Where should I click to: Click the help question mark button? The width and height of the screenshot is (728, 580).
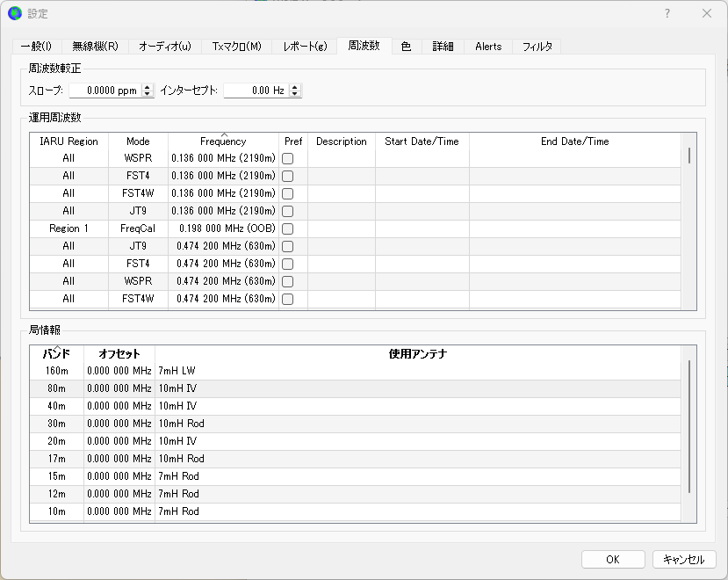click(x=667, y=13)
